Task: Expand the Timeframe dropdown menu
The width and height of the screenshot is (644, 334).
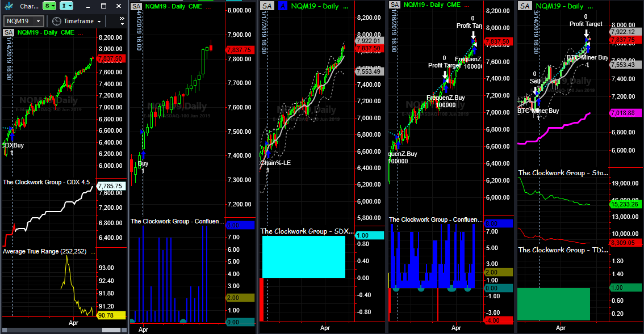Action: point(99,22)
